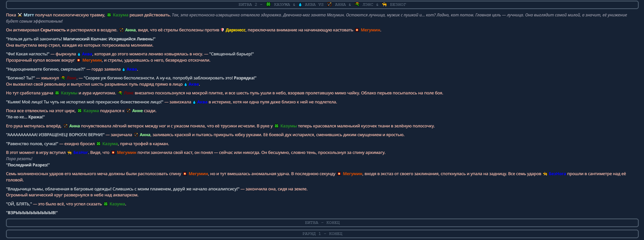
Task: Click the bow icon after 'закричала'
Action: [136, 135]
